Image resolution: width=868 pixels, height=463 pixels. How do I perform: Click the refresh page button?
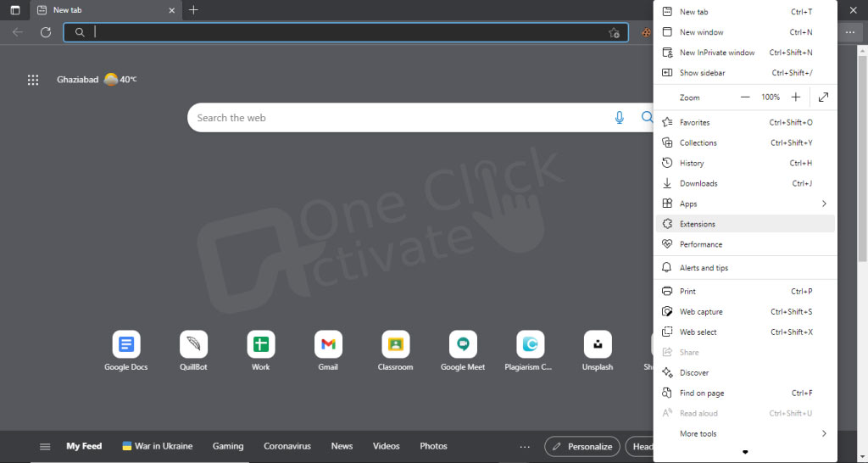coord(46,32)
